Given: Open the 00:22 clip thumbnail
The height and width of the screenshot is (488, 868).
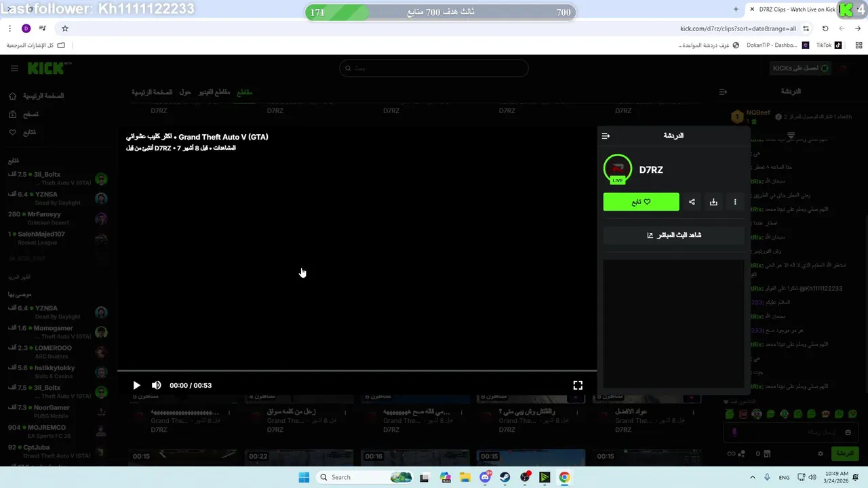Looking at the screenshot, I should click(298, 457).
